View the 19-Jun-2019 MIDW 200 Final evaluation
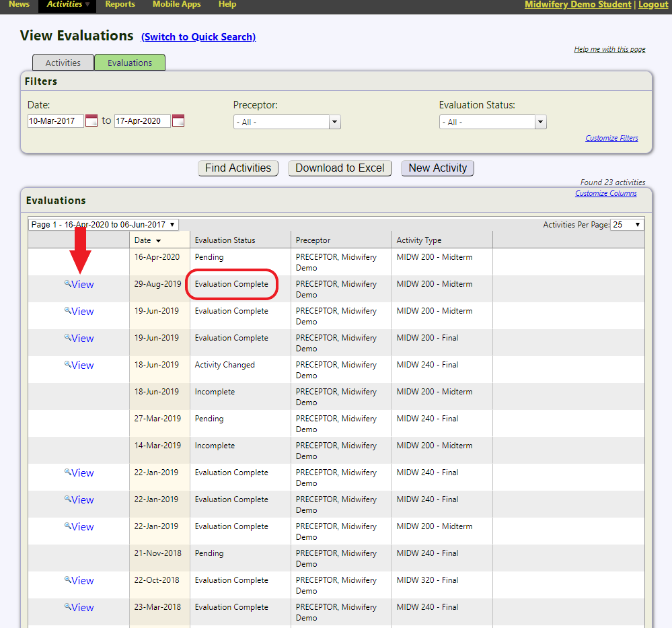 click(79, 339)
